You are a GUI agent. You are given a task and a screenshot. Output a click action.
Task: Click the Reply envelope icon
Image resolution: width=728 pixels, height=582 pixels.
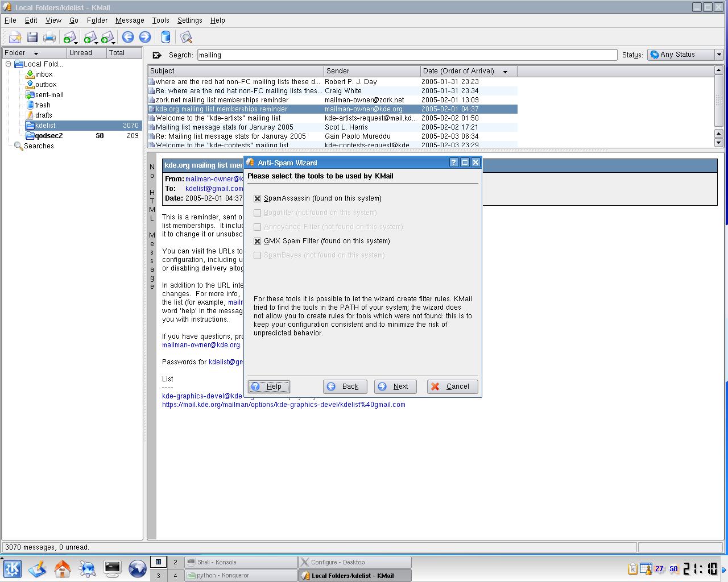89,38
